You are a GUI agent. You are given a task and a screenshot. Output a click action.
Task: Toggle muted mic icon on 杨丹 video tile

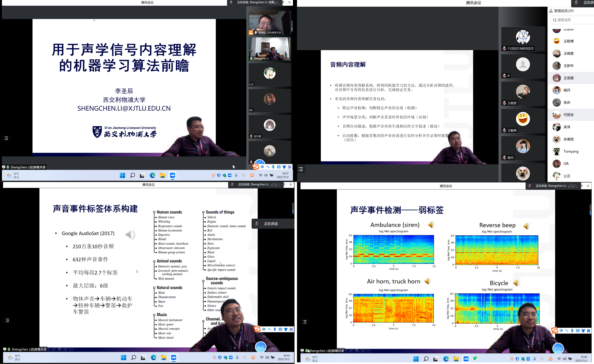pyautogui.click(x=504, y=158)
